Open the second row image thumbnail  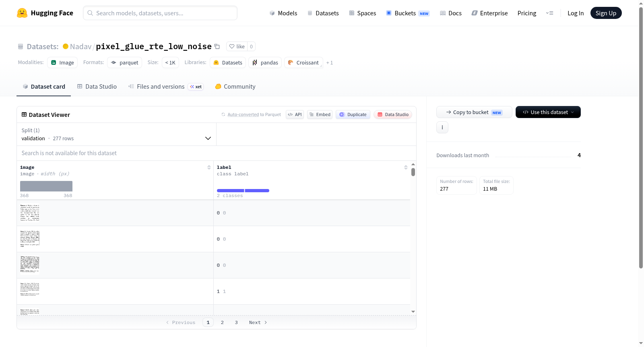(30, 239)
